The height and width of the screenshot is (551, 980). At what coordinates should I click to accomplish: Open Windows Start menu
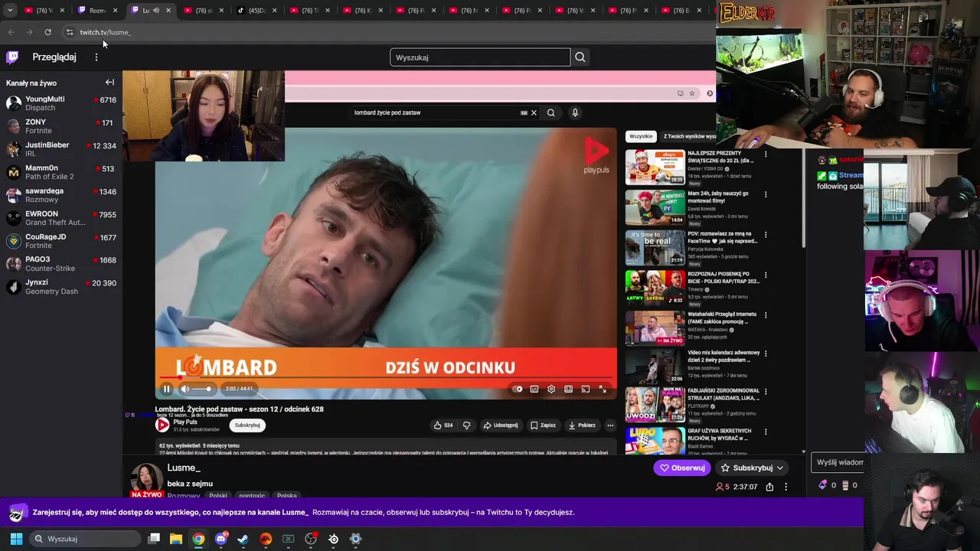16,539
